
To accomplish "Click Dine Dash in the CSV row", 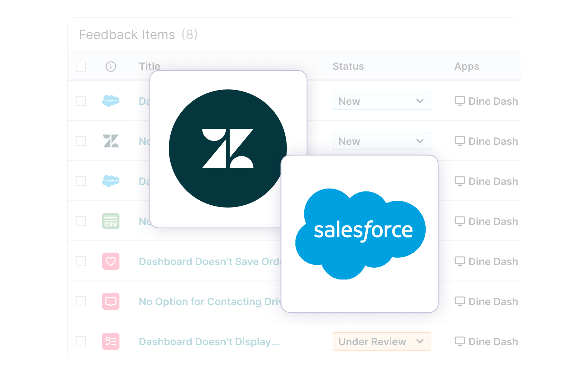I will coord(493,221).
